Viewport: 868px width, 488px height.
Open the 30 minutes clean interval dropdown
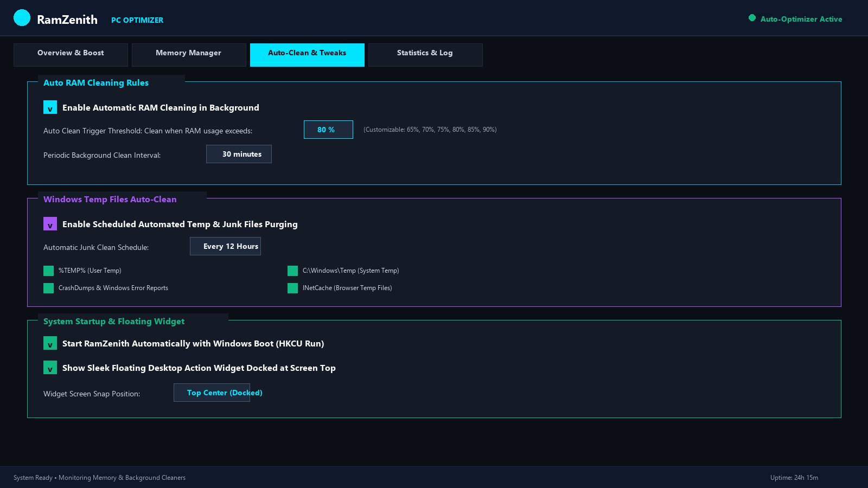[x=239, y=154]
